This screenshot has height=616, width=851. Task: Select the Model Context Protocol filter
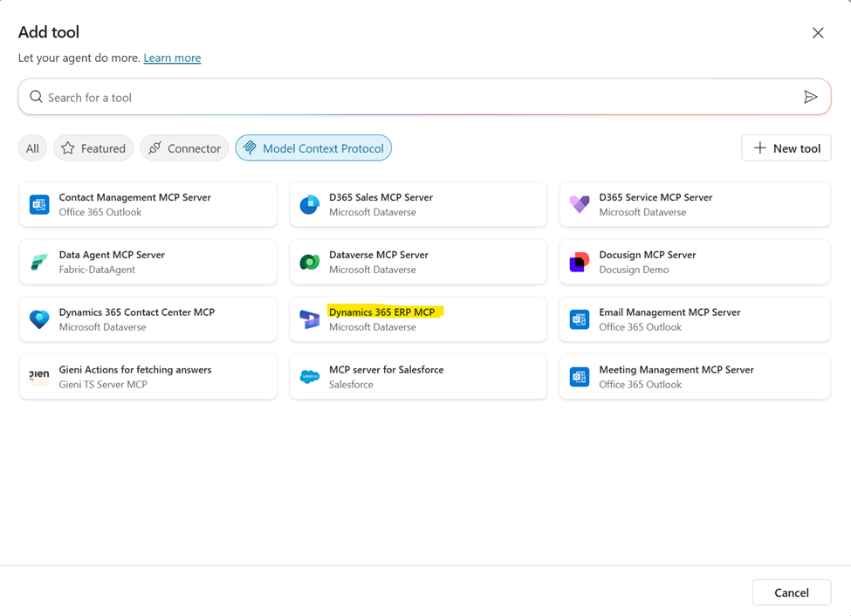pos(313,148)
